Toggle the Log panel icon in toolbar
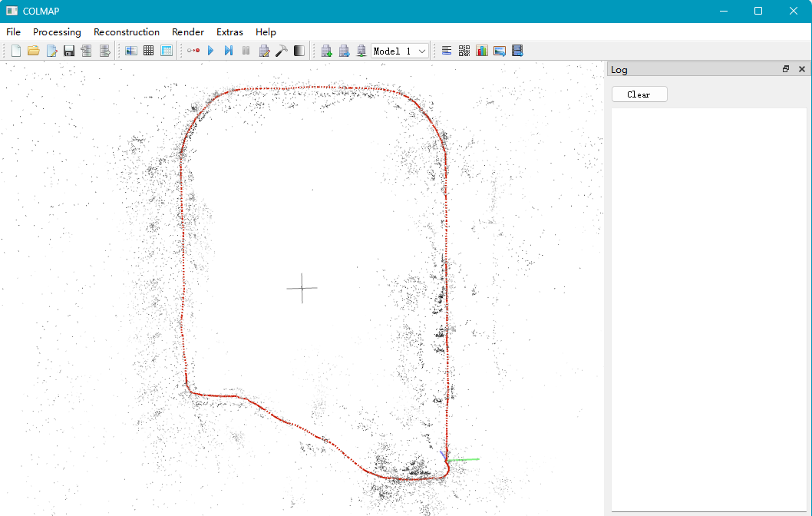Image resolution: width=812 pixels, height=516 pixels. click(x=447, y=51)
